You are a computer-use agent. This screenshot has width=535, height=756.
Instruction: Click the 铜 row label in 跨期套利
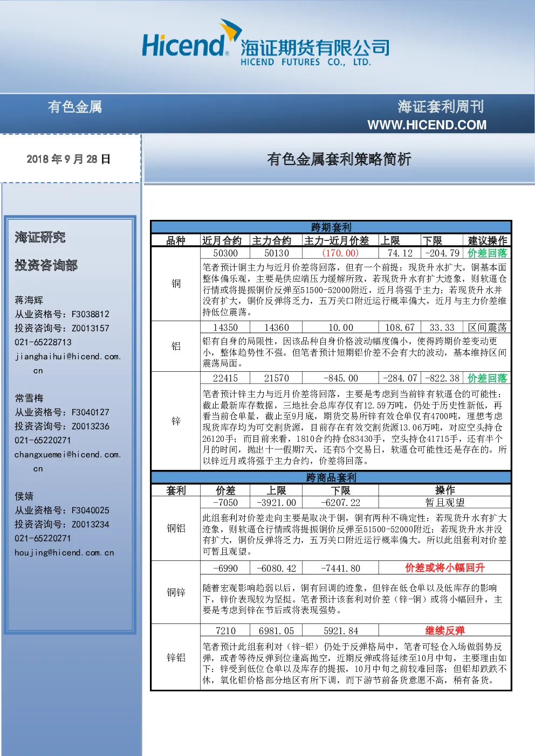click(x=176, y=283)
